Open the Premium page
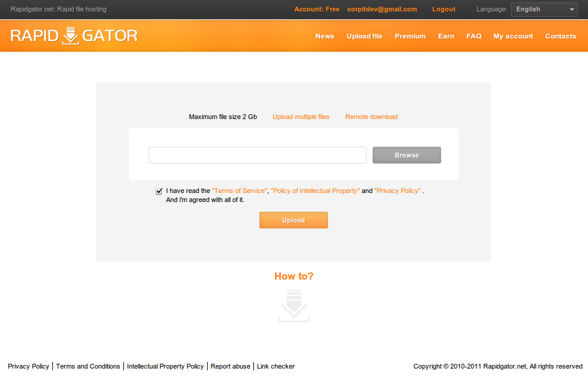This screenshot has width=588, height=377. click(410, 36)
